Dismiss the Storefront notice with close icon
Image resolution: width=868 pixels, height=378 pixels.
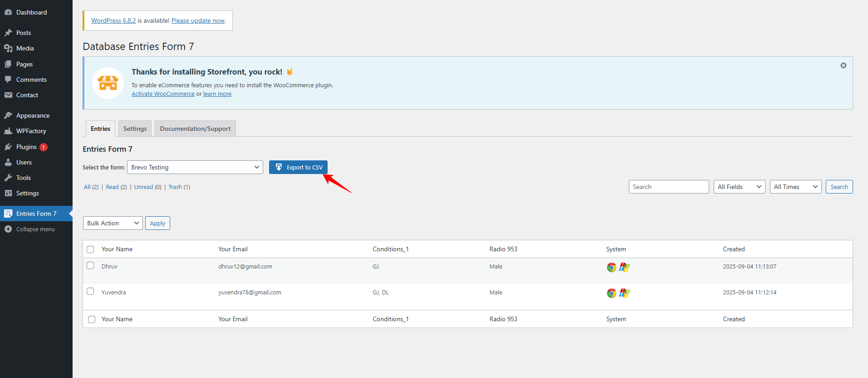[843, 65]
